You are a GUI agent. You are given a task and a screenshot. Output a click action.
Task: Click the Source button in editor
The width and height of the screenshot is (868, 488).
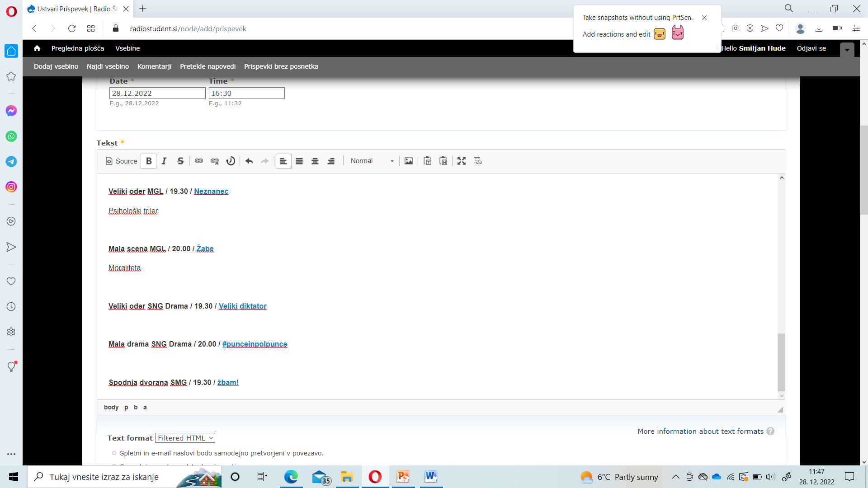click(121, 161)
